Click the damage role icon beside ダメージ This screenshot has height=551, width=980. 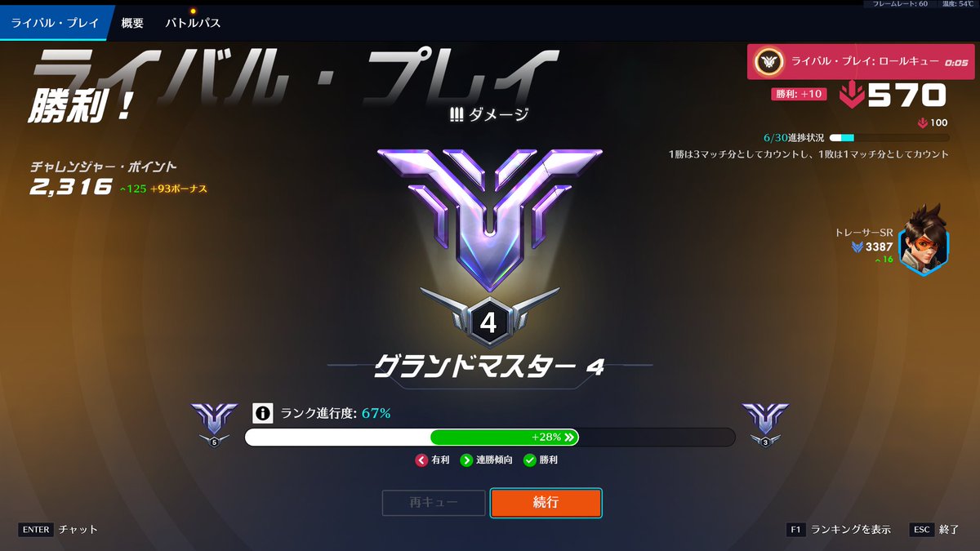coord(457,114)
